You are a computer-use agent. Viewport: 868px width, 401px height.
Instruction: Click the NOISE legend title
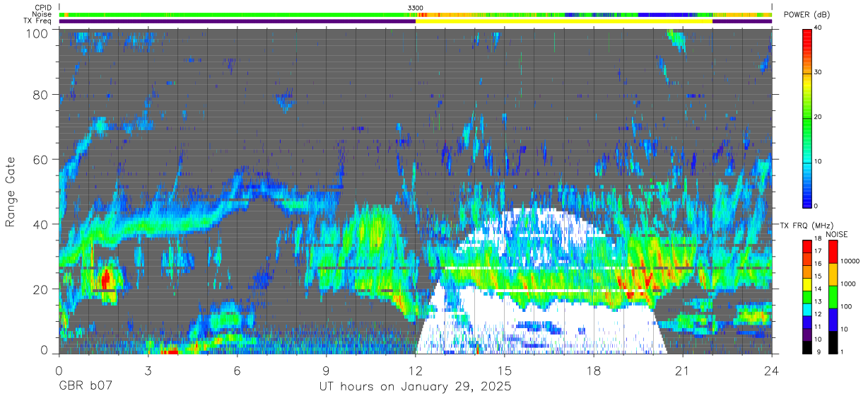pyautogui.click(x=838, y=234)
